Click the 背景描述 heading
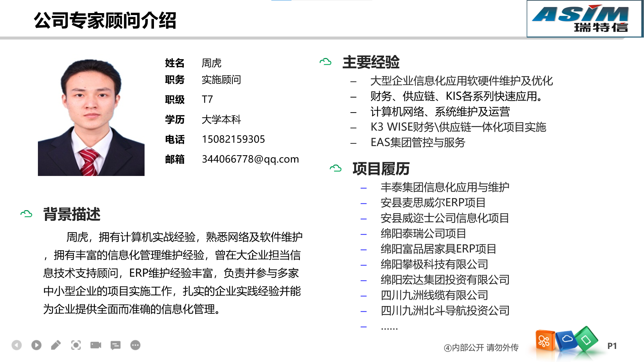Screen dimensions: 644x362 (72, 214)
